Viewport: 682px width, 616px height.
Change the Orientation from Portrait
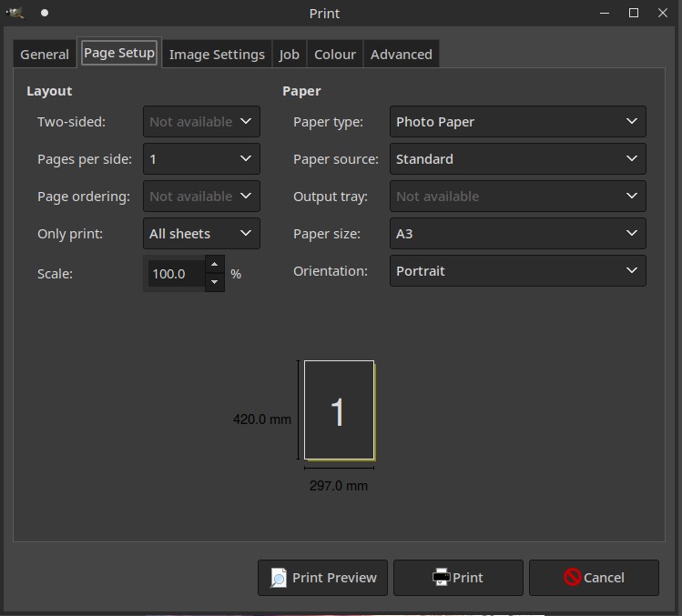(517, 271)
